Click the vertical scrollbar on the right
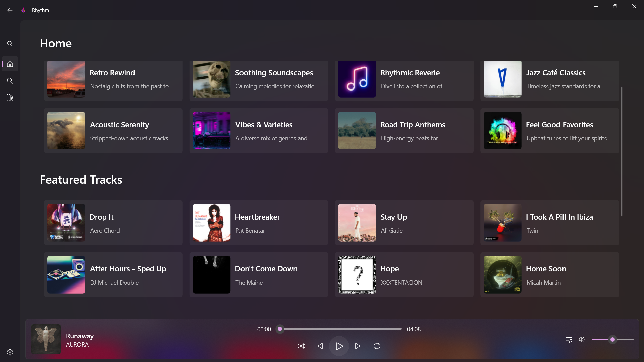Viewport: 644px width, 362px height. click(x=622, y=151)
